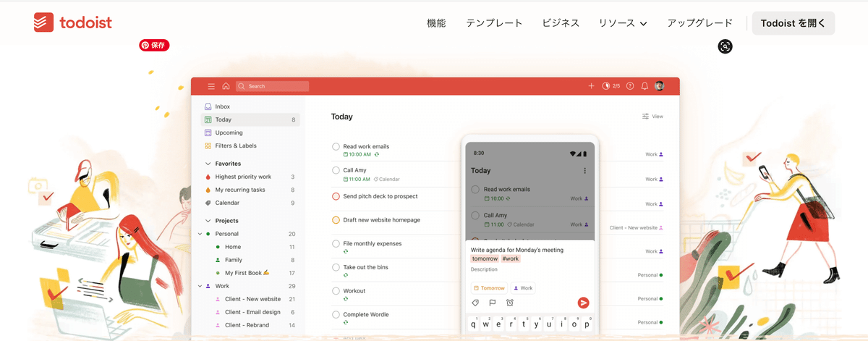The image size is (868, 341).
Task: Click the plus add task icon
Action: [591, 86]
